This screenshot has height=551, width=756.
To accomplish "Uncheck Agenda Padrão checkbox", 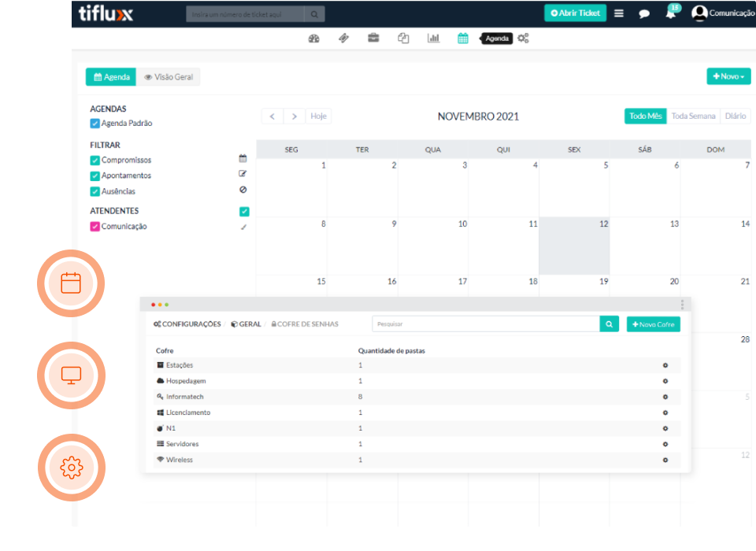I will 95,124.
